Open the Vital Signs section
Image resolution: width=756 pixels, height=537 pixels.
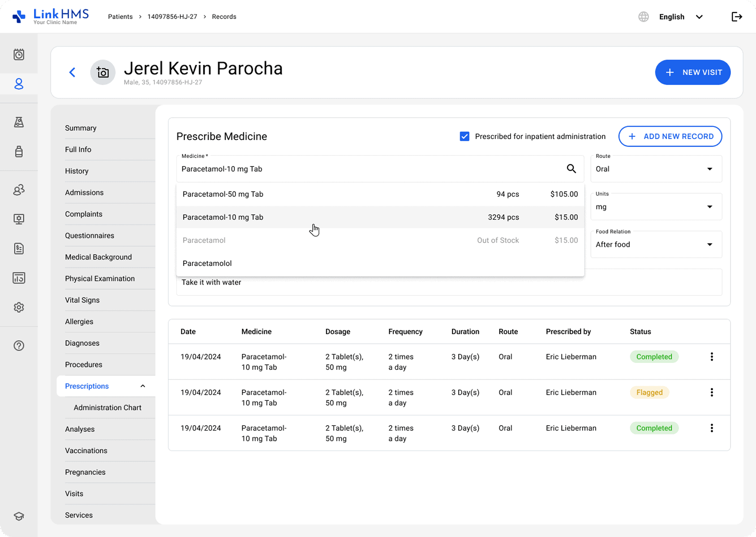coord(82,300)
